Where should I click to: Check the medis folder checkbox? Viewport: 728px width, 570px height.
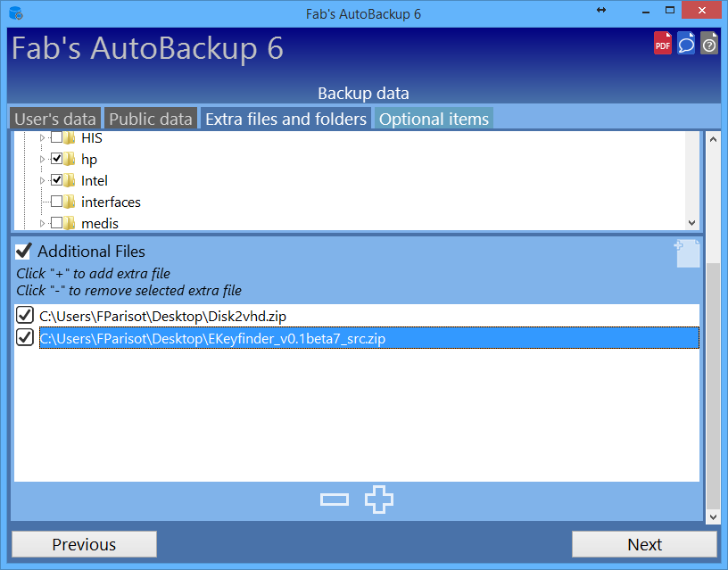point(56,222)
